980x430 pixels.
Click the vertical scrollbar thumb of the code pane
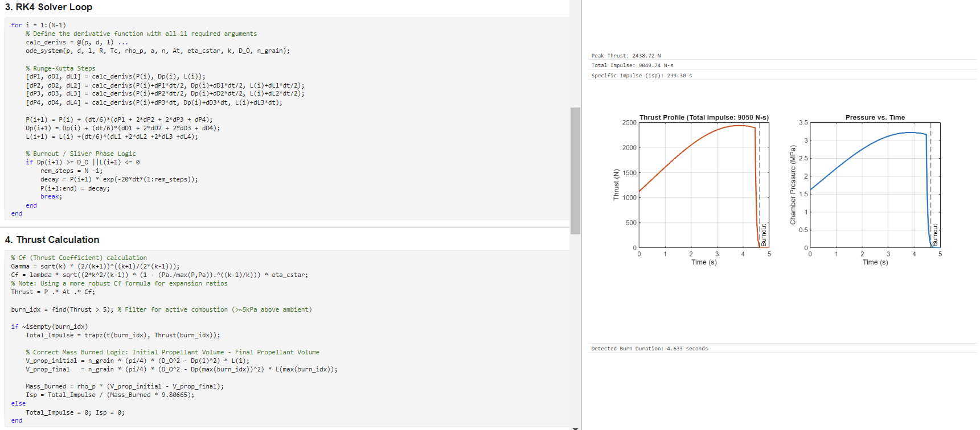(x=575, y=171)
